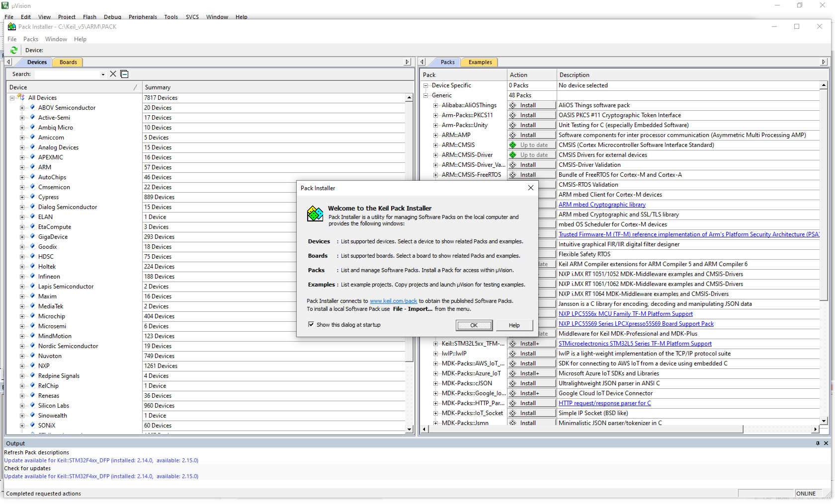The image size is (835, 504).
Task: Expand the ARM::CMSIS-FreeRTOS pack
Action: click(435, 175)
